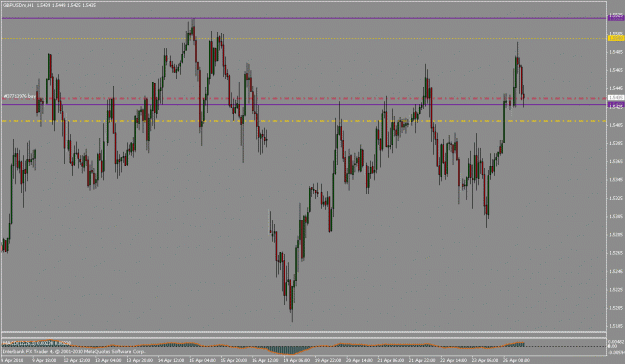The width and height of the screenshot is (625, 364).
Task: Click the '19 Apr 06:00' time axis label
Action: point(297,360)
